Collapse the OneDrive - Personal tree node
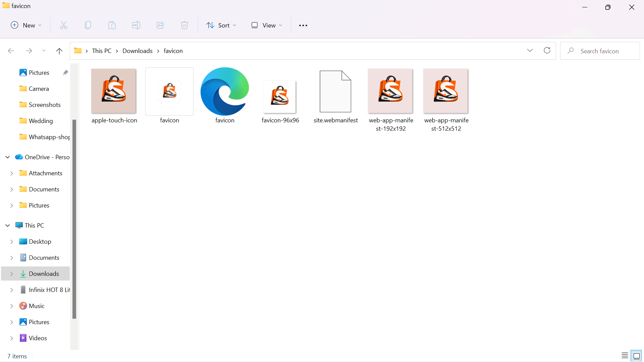 click(x=8, y=157)
